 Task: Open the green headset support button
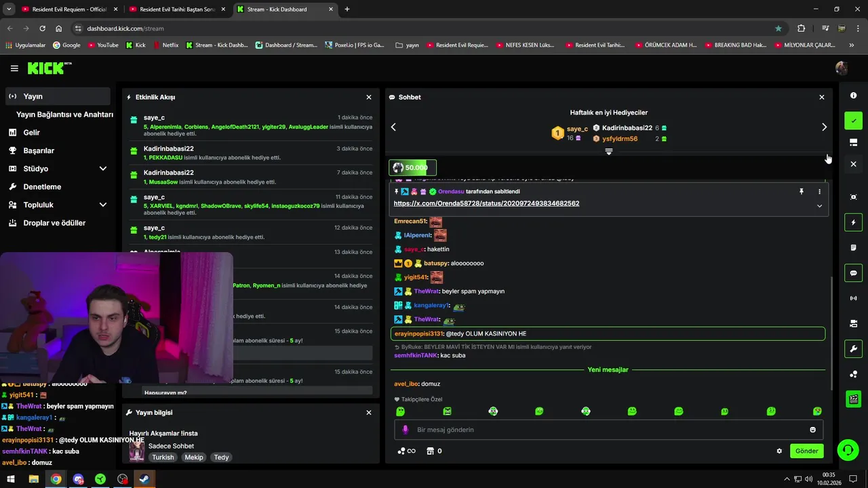[848, 450]
